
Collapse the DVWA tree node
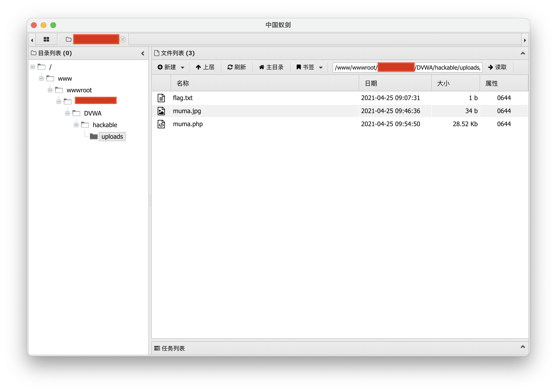point(67,113)
